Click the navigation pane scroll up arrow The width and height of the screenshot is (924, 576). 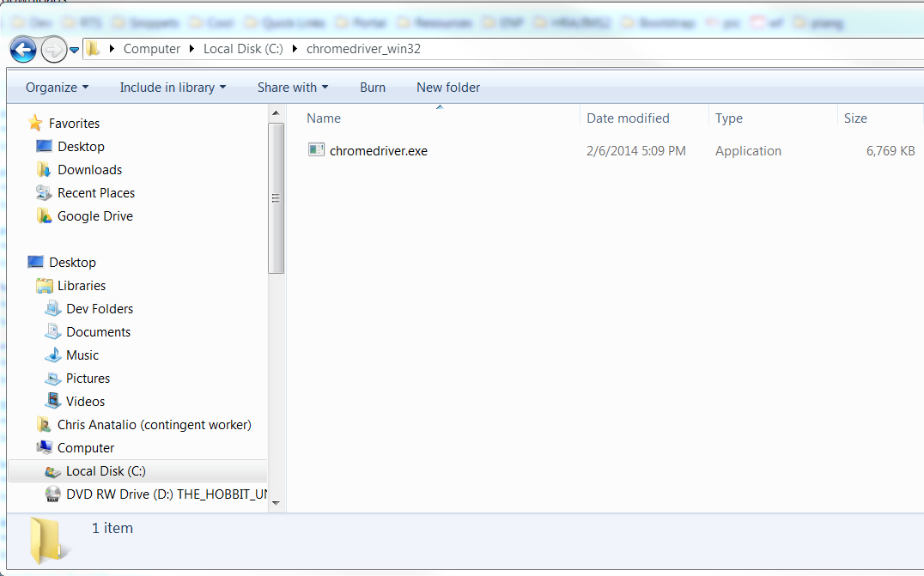[x=276, y=113]
